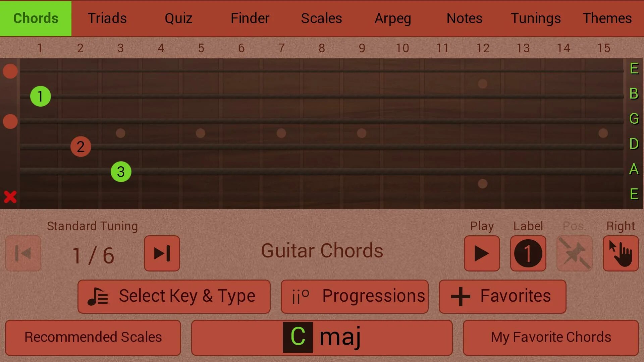The width and height of the screenshot is (644, 362).
Task: Open the Scales tab
Action: pyautogui.click(x=322, y=18)
